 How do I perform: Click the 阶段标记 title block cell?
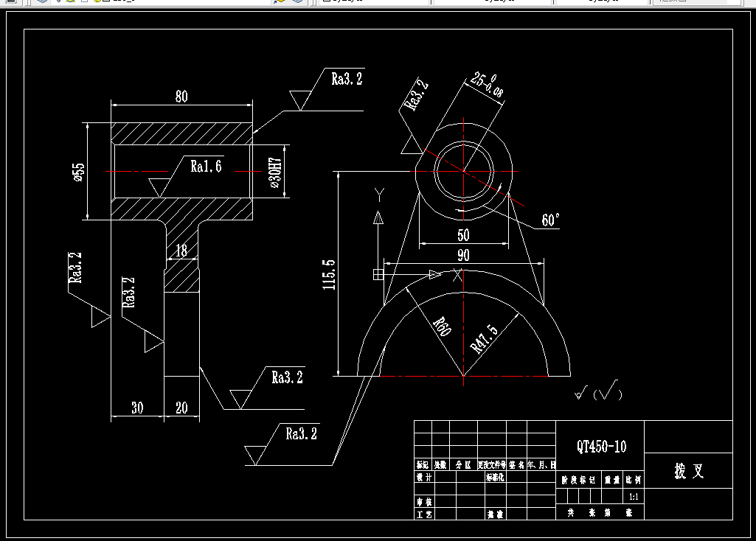[578, 480]
